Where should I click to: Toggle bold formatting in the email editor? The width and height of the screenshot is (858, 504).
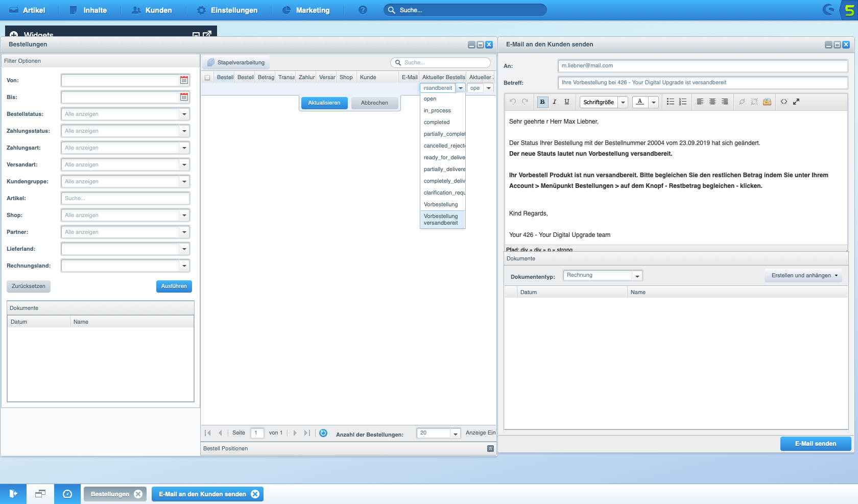(x=542, y=102)
